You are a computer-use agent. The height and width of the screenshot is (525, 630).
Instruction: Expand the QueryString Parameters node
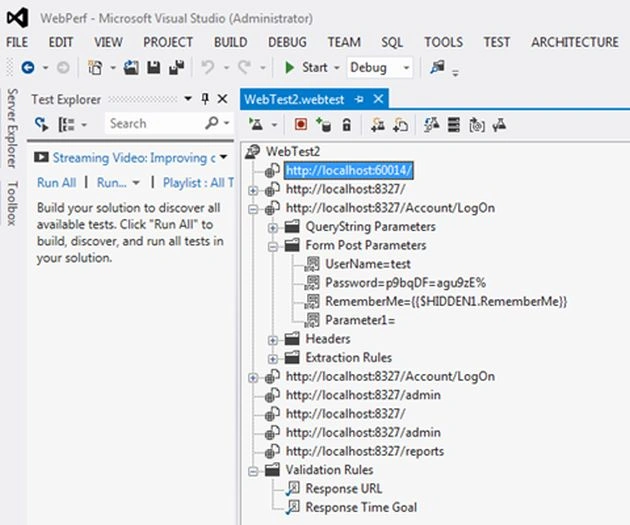pos(273,228)
